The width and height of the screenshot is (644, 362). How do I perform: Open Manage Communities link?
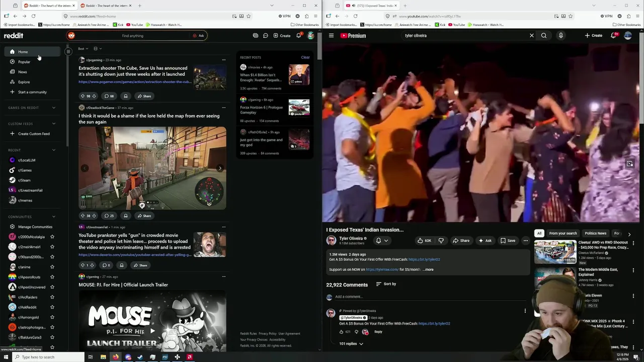(x=34, y=227)
